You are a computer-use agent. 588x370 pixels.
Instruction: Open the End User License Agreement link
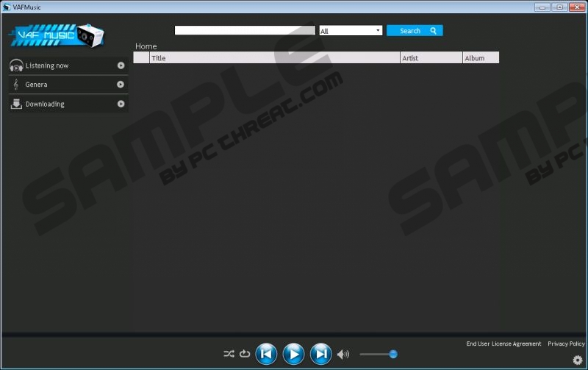point(503,344)
